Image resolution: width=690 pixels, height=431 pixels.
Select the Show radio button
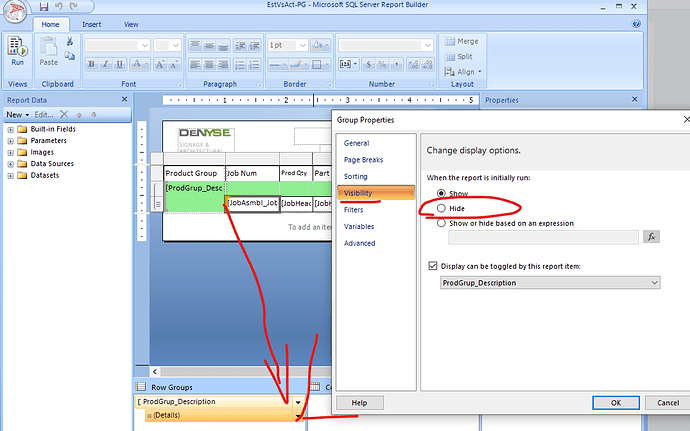pos(441,193)
